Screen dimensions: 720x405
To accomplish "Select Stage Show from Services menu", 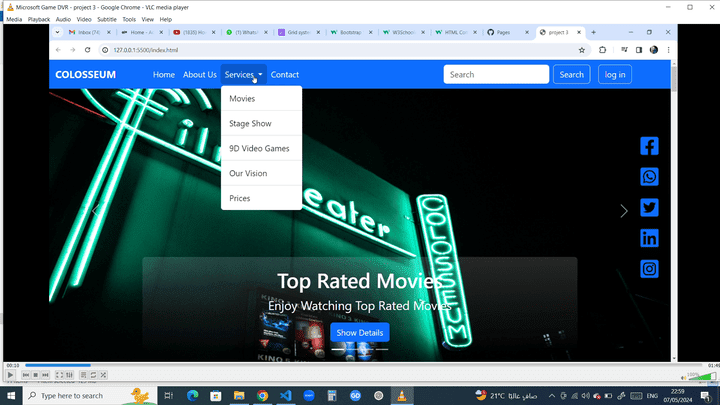I will (x=250, y=124).
